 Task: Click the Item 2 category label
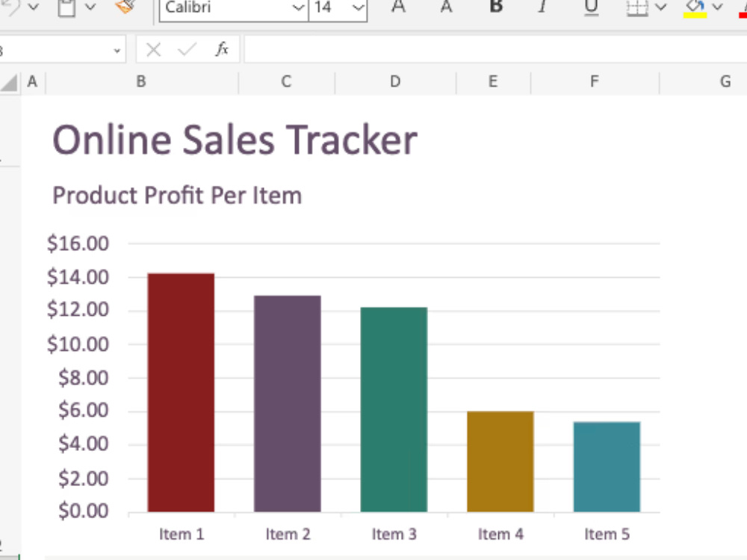pos(288,535)
